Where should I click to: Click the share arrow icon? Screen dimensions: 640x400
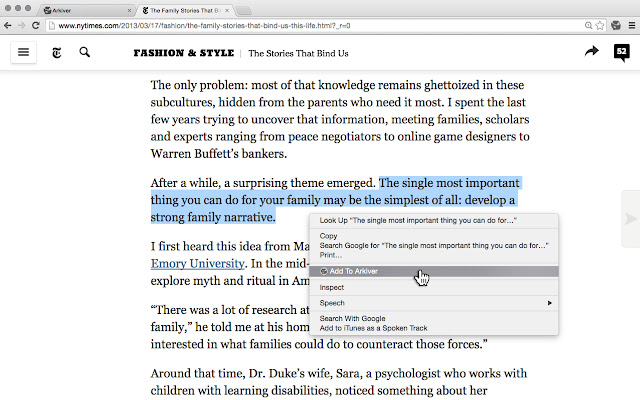(591, 52)
